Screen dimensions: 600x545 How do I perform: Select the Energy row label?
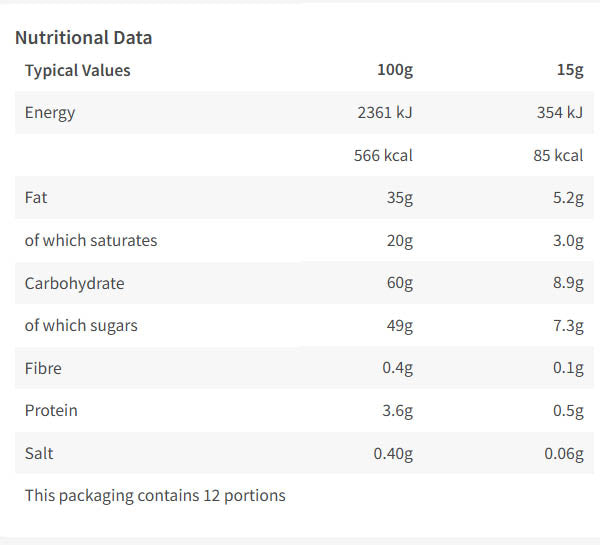50,113
